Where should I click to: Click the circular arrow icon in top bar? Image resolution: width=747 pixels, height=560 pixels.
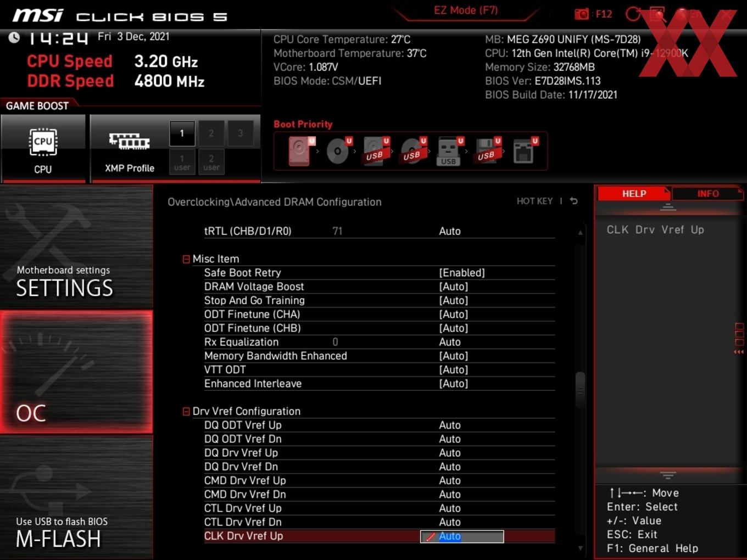point(633,14)
